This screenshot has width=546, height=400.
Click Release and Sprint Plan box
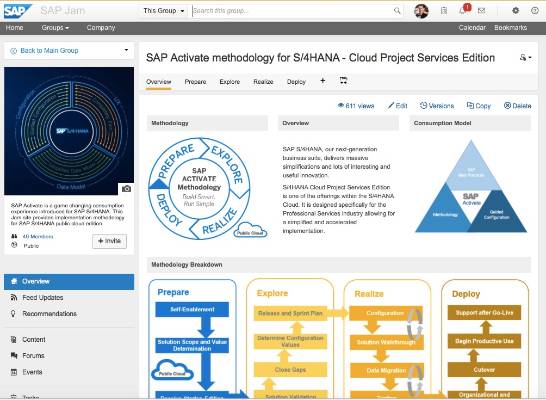click(x=290, y=313)
